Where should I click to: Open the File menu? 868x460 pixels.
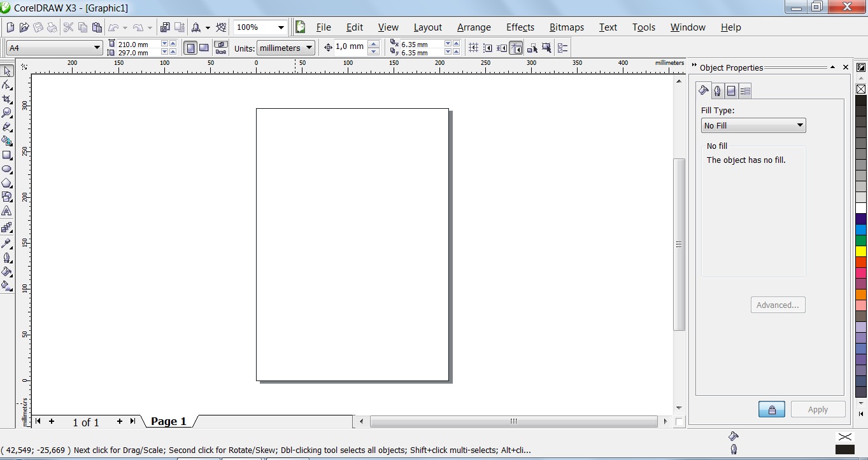pyautogui.click(x=324, y=27)
